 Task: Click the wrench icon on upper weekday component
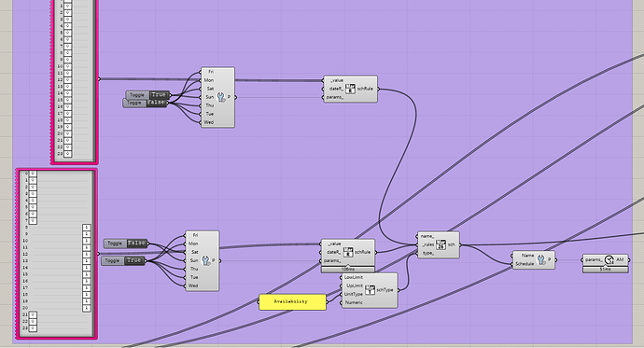(221, 97)
